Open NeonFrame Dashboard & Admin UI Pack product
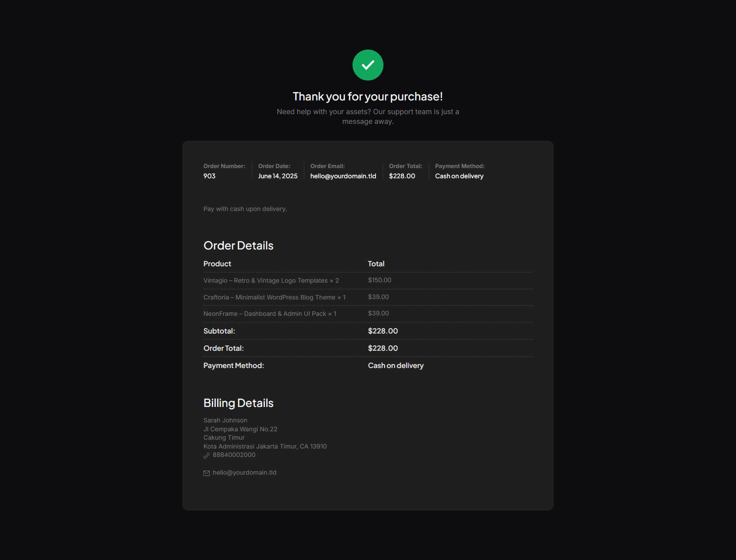Viewport: 736px width, 560px height. [264, 314]
